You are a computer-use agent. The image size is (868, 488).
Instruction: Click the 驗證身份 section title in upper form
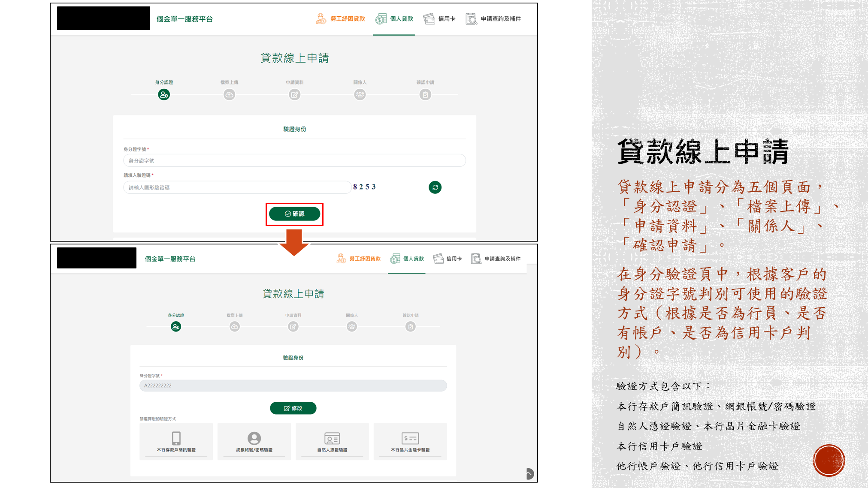tap(294, 129)
